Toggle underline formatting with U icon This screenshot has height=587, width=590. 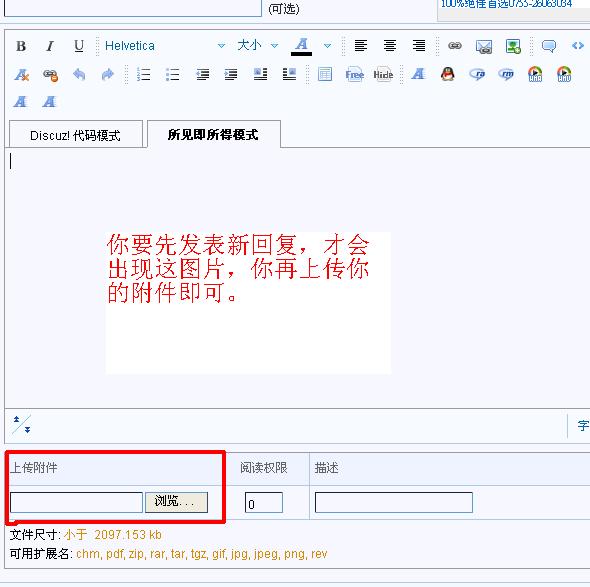pyautogui.click(x=79, y=46)
